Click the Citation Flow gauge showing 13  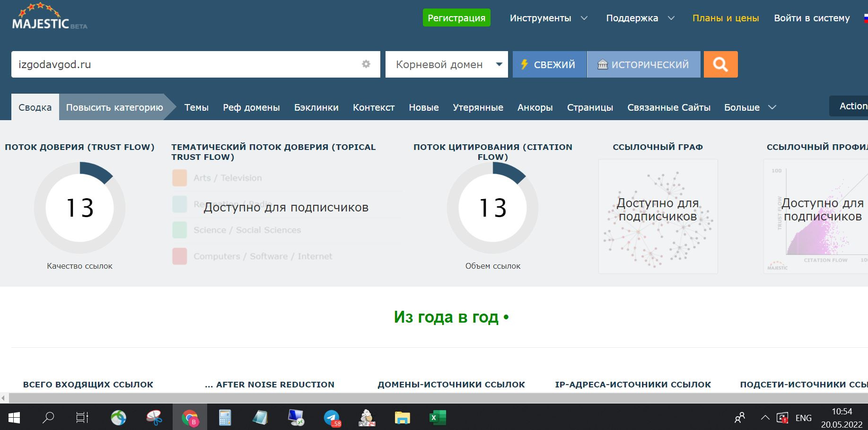tap(492, 208)
